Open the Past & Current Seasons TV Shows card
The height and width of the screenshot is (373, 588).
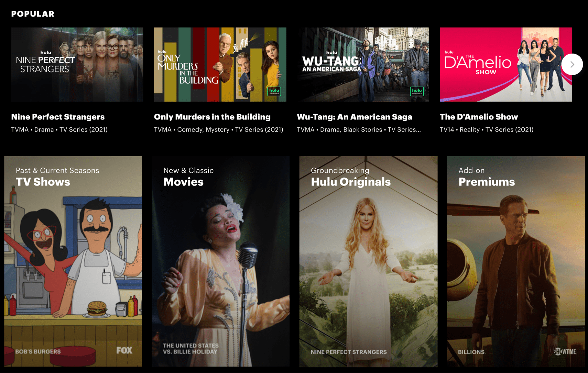click(73, 264)
